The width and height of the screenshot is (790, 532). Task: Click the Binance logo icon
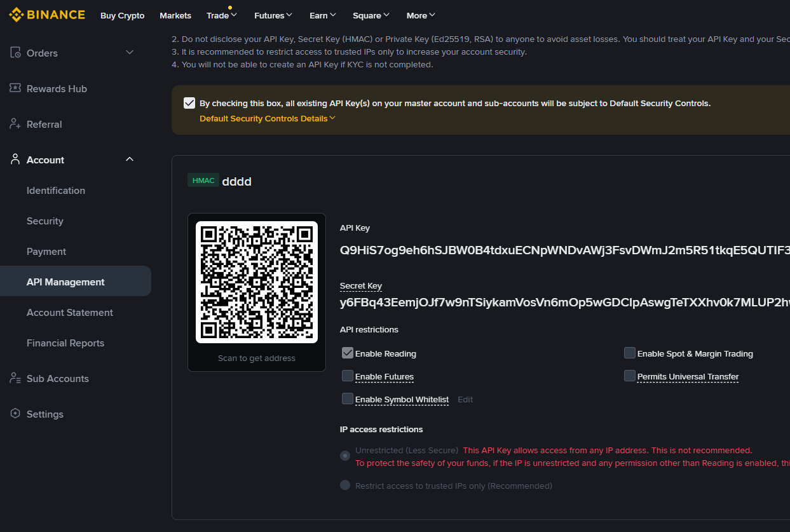point(16,15)
